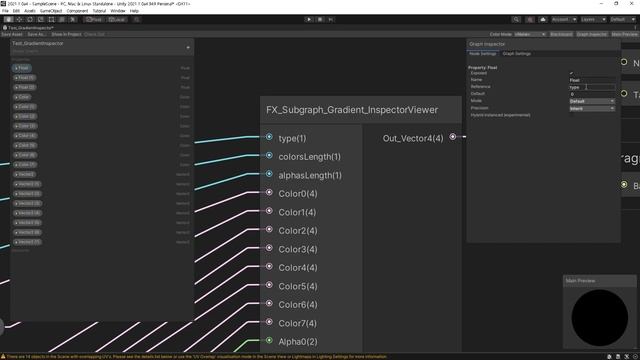Select the Move tool in toolbar
The width and height of the screenshot is (640, 360).
[19, 19]
